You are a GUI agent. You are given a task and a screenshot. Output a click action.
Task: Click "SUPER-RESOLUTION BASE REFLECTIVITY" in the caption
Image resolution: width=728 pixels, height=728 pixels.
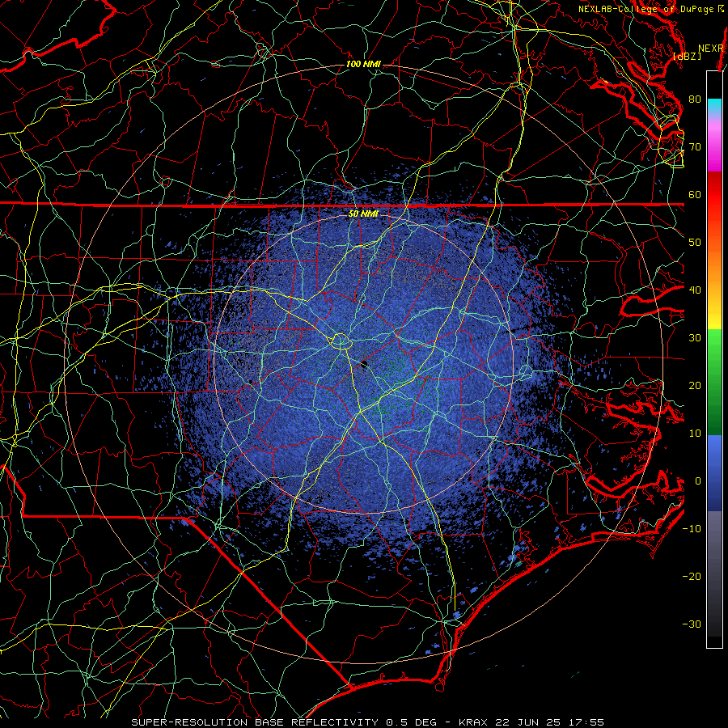(x=255, y=722)
